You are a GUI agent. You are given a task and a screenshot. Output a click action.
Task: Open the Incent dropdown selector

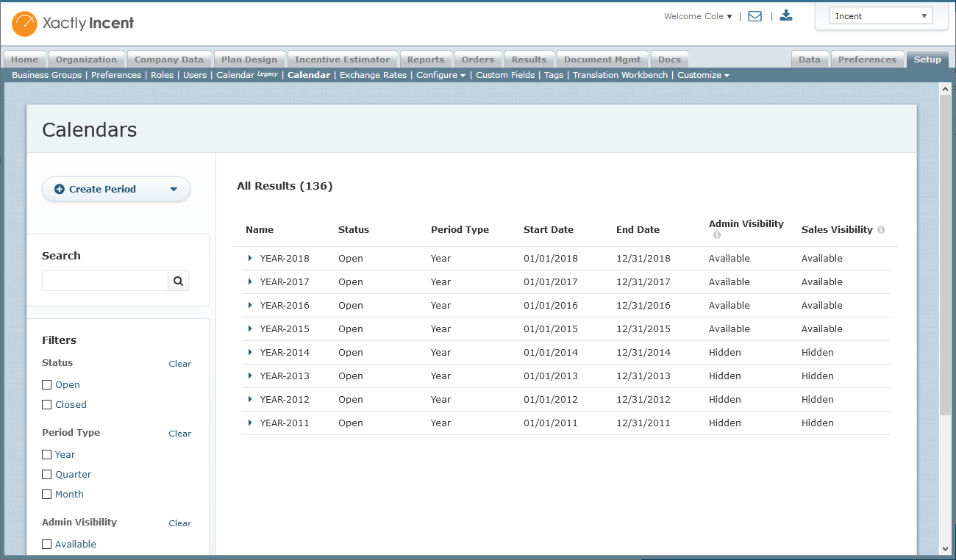pos(881,16)
